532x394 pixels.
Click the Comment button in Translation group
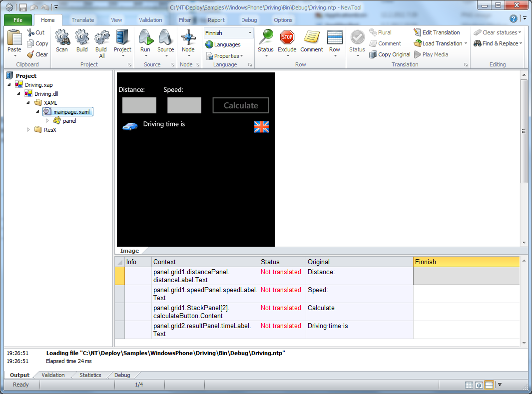click(x=385, y=43)
